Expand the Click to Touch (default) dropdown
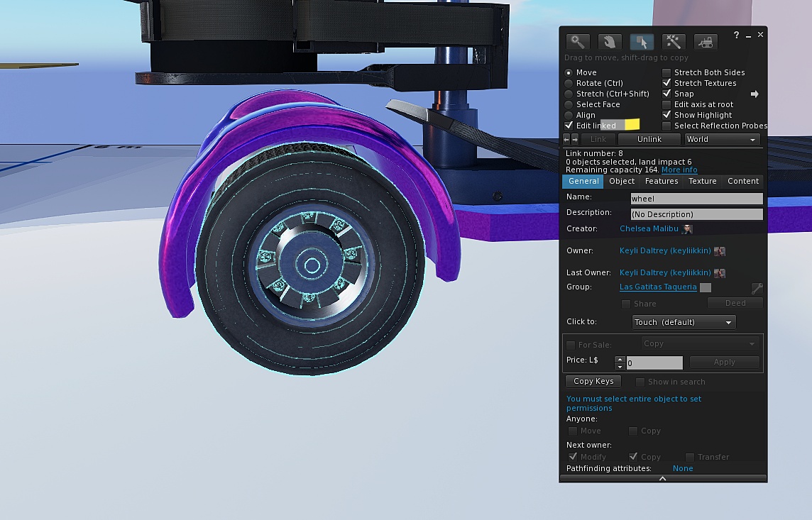Screen dimensions: 812x520 pos(684,322)
